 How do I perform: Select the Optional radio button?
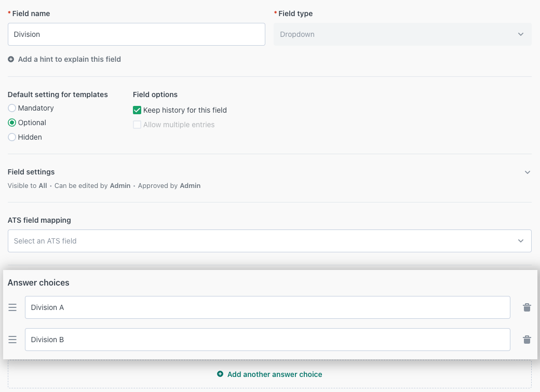[12, 123]
